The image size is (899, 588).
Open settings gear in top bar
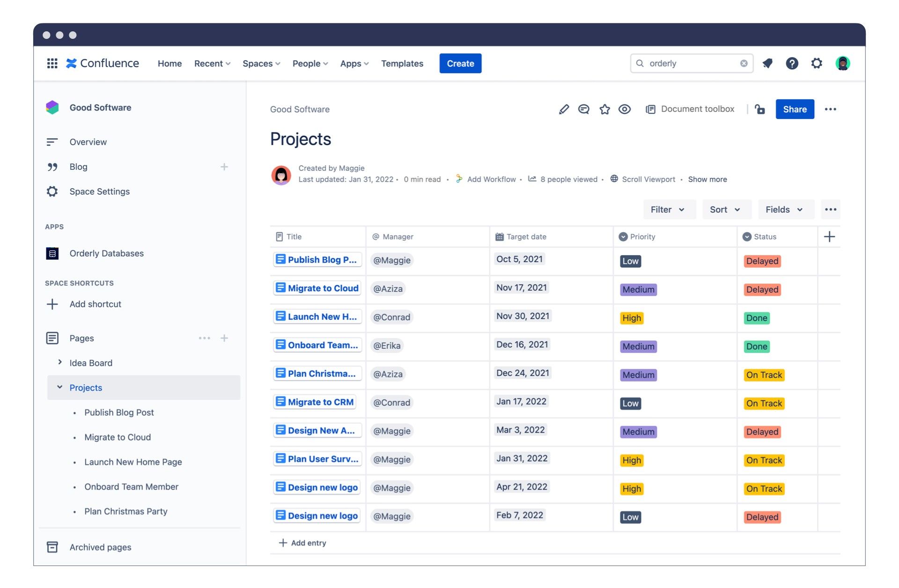(817, 63)
